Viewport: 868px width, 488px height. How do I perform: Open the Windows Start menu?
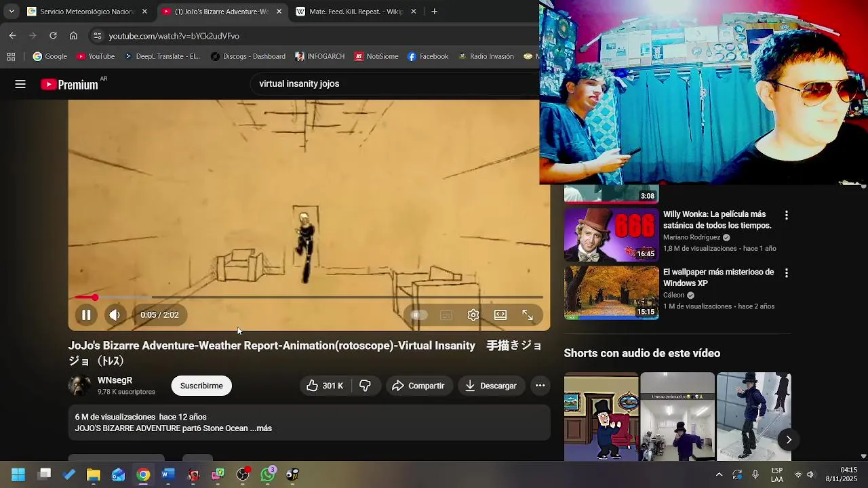pos(18,474)
